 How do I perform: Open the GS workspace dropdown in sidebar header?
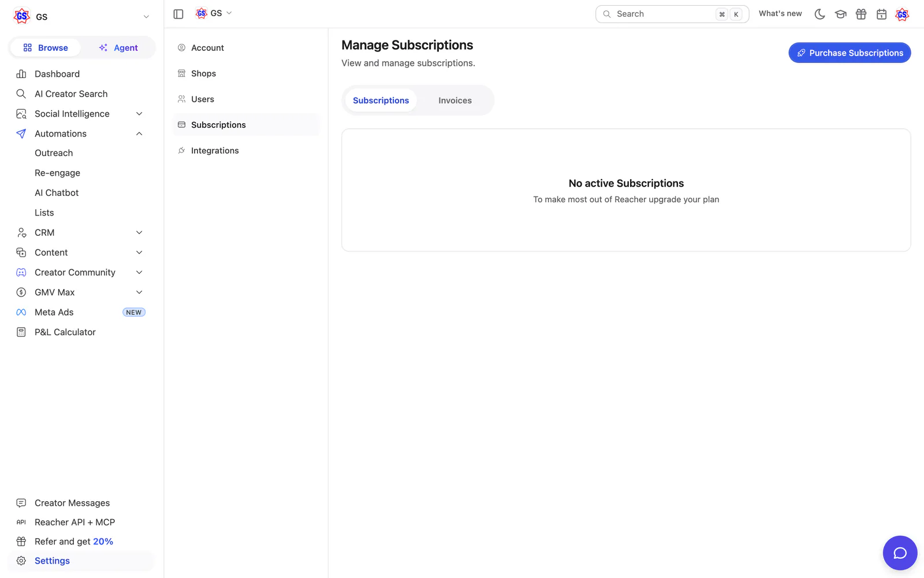(x=81, y=17)
